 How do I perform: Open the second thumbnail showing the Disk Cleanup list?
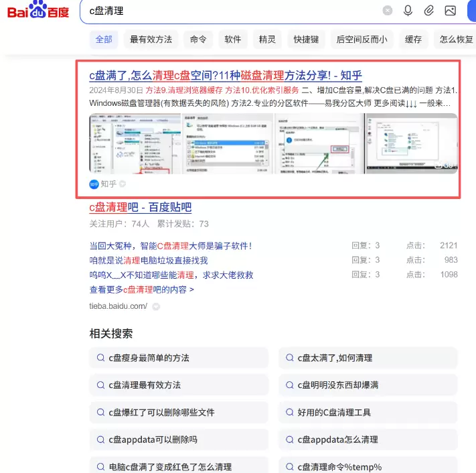(228, 143)
